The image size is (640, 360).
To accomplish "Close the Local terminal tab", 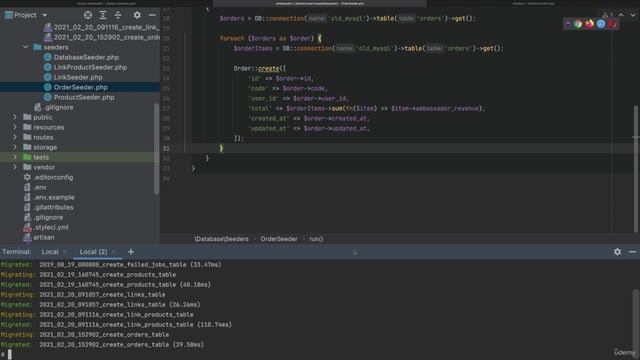I will pyautogui.click(x=65, y=252).
